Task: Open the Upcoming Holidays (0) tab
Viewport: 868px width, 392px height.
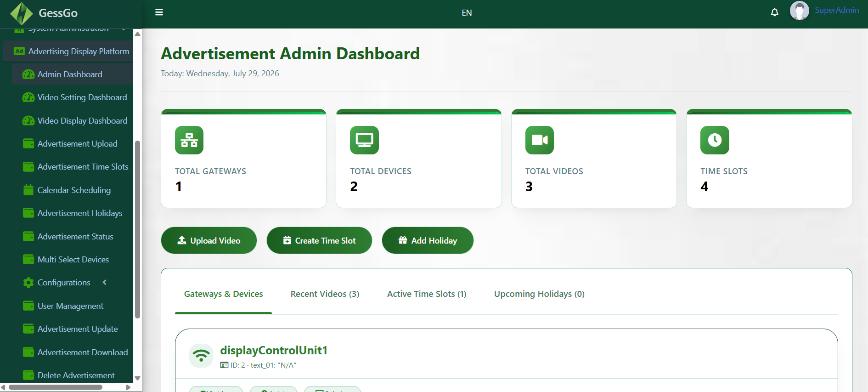Action: pyautogui.click(x=539, y=294)
